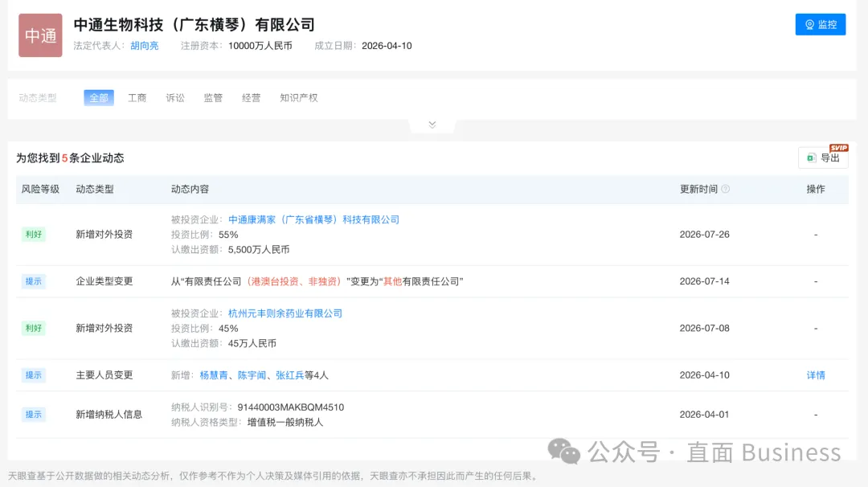Image resolution: width=868 pixels, height=487 pixels.
Task: Click 5,500万人民币 subscribed amount
Action: (259, 250)
